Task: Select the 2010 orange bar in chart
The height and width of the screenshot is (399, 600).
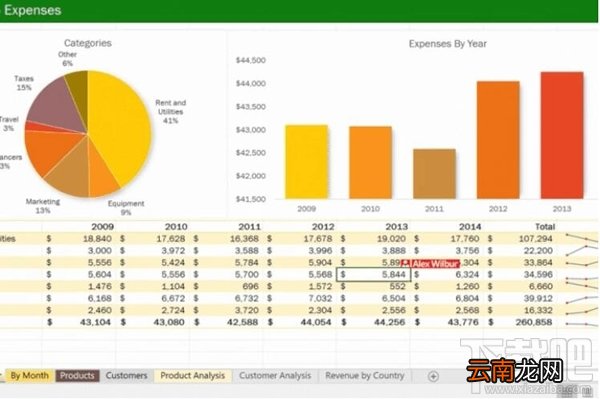Action: point(370,163)
